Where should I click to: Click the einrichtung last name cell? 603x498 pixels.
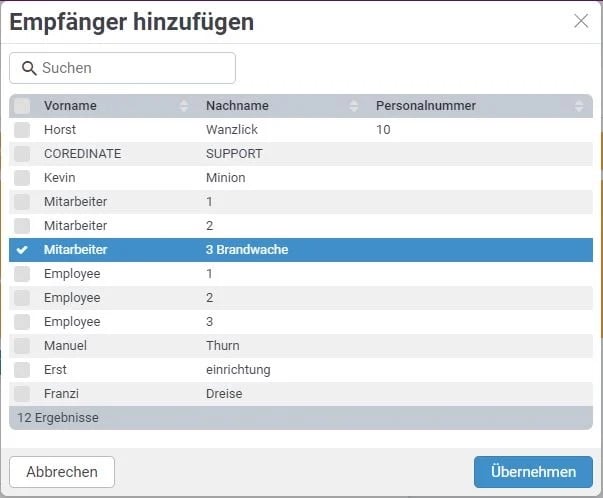point(238,370)
